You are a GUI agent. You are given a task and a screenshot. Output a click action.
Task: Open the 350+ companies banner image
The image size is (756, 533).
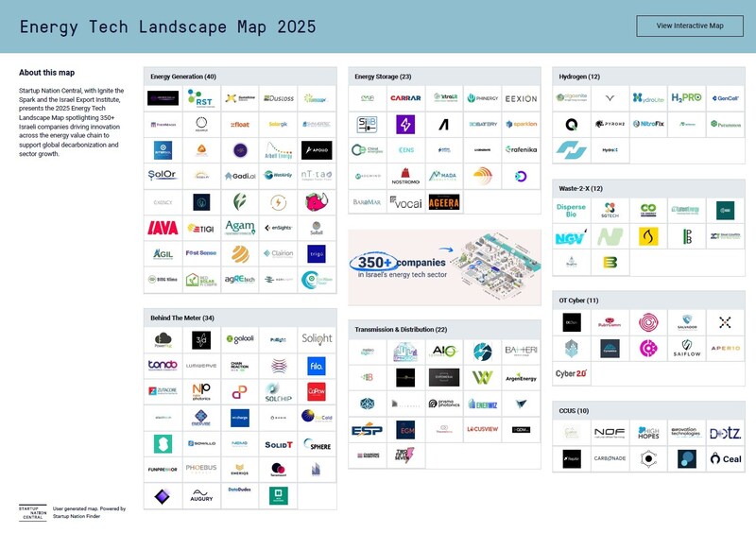[x=444, y=267]
